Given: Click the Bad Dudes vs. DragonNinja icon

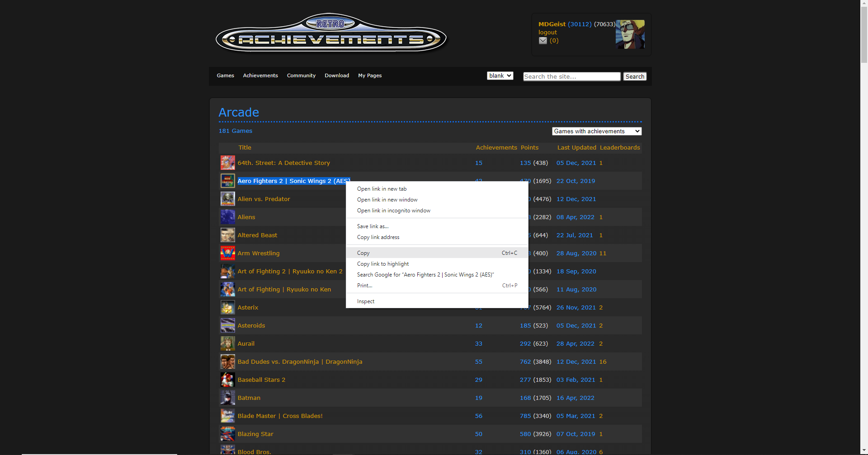Looking at the screenshot, I should coord(227,361).
